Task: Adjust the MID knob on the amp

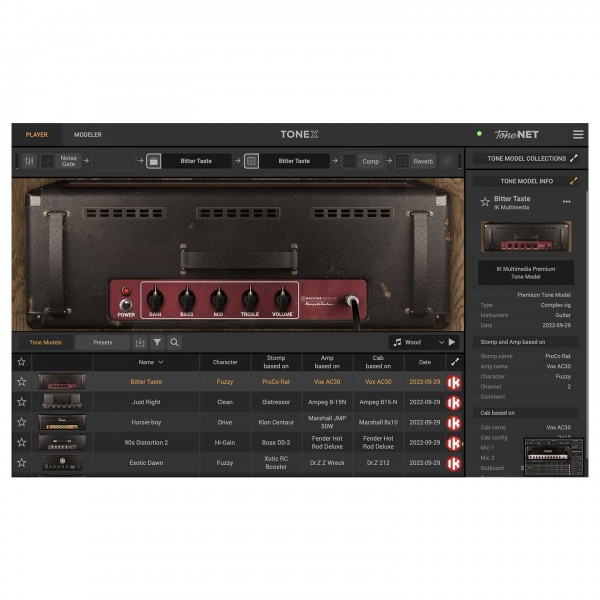Action: (x=218, y=298)
